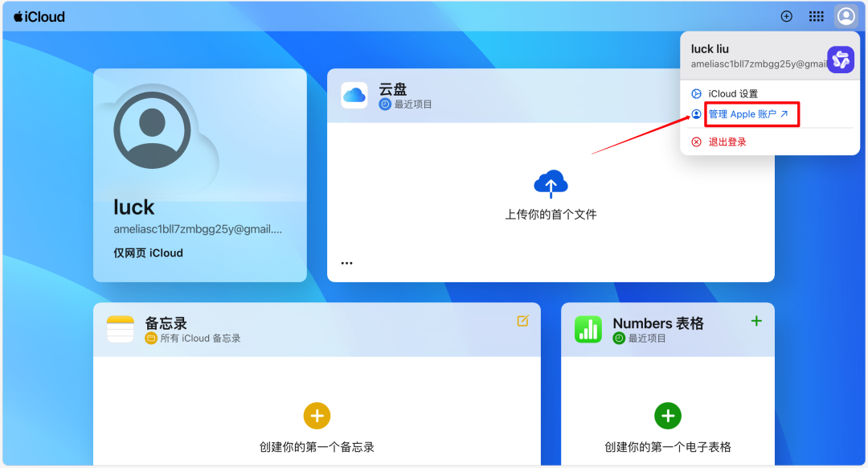Click the Numbers 表格 title text
The height and width of the screenshot is (468, 868).
click(657, 323)
